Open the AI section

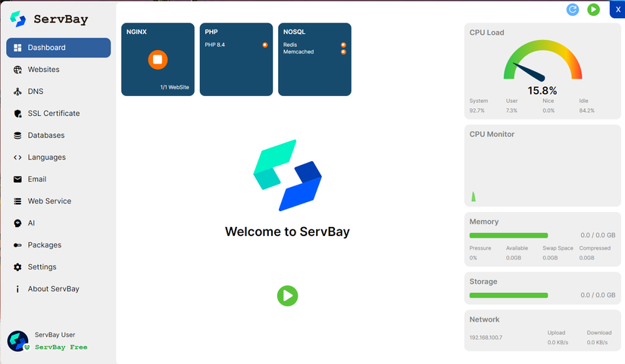pos(58,223)
